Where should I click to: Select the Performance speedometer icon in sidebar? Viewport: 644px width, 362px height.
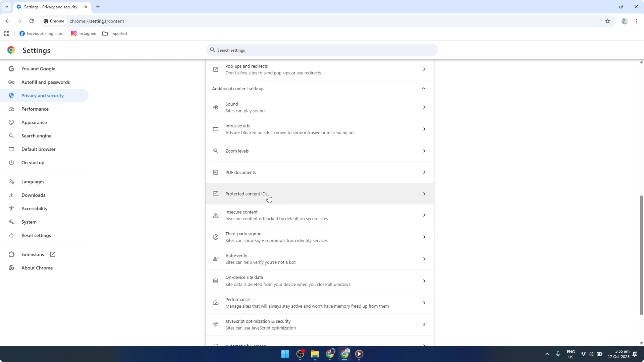click(12, 109)
